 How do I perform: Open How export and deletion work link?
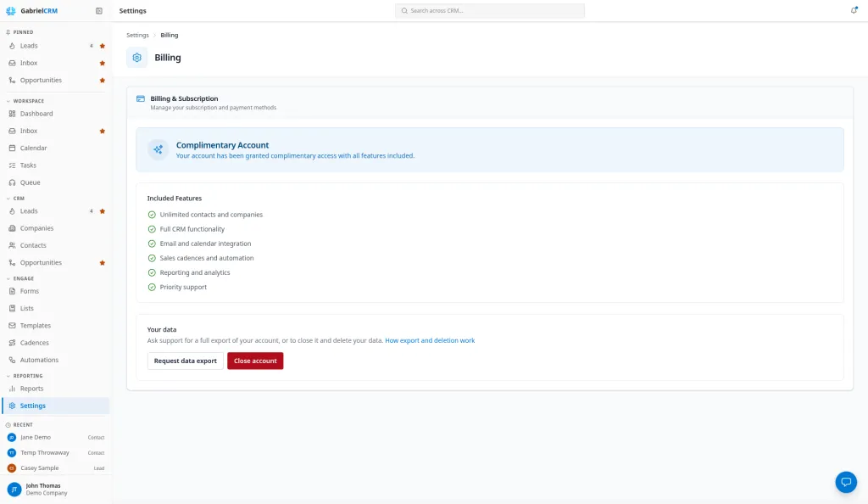(430, 340)
